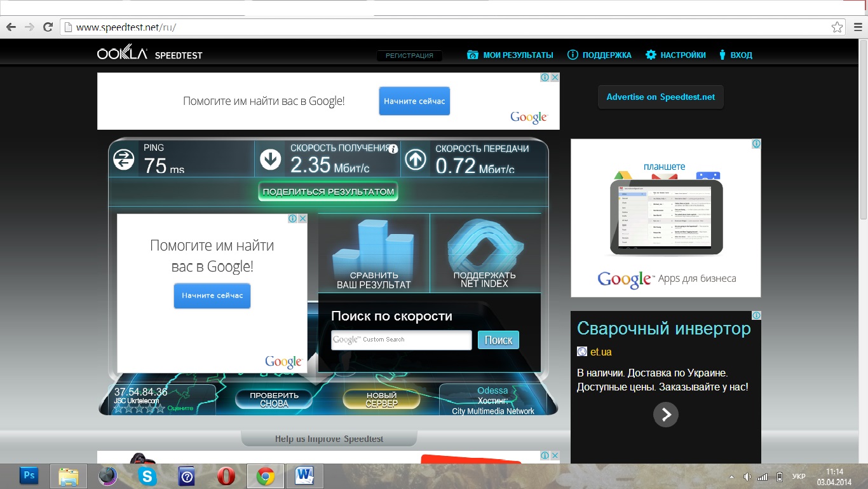Screen dimensions: 868x489
Task: Click the browser forward arrow
Action: [x=29, y=27]
